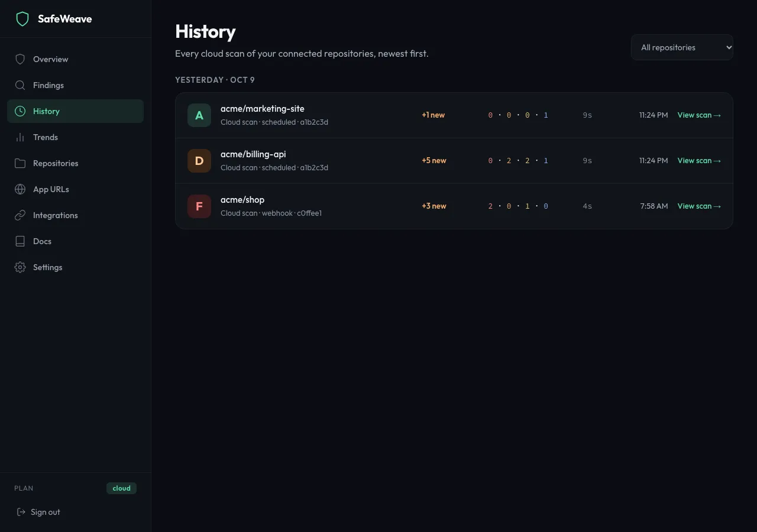Screen dimensions: 757x532
Task: Open Integrations from the sidebar
Action: coord(75,215)
